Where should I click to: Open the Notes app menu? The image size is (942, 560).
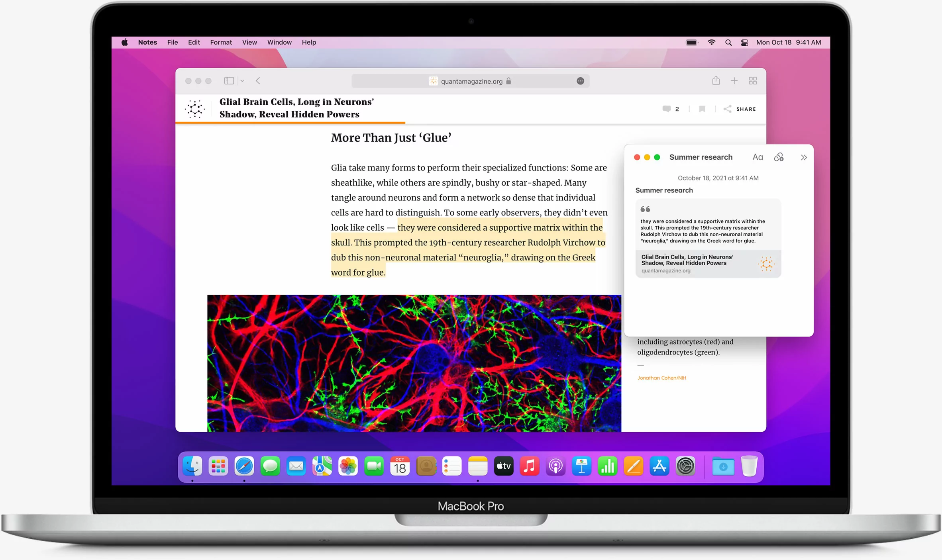147,42
